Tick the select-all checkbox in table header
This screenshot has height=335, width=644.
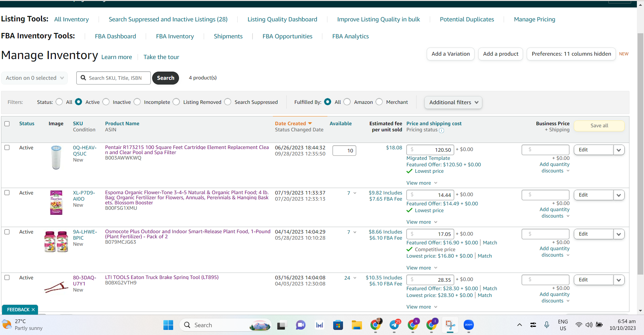(7, 124)
